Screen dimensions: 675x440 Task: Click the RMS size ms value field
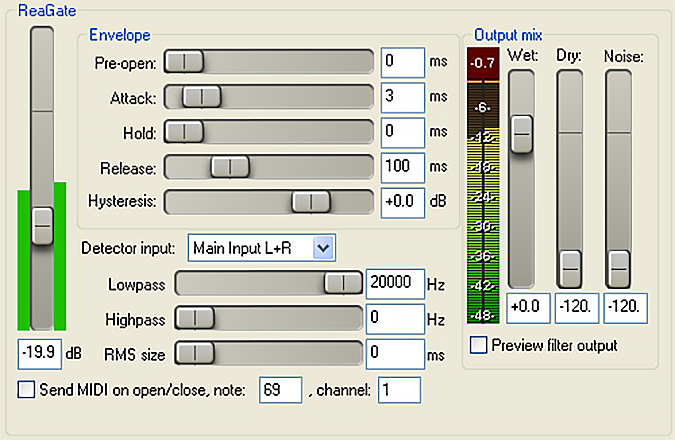tap(395, 354)
